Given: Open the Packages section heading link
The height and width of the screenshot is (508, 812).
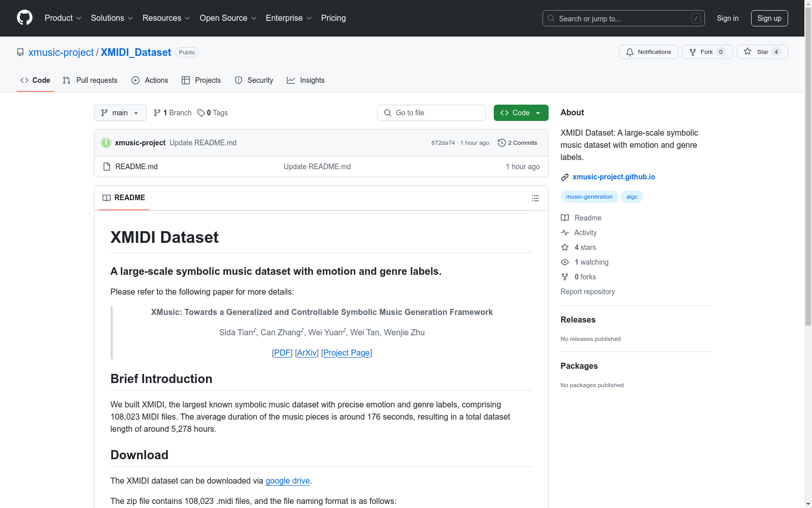Looking at the screenshot, I should tap(579, 366).
